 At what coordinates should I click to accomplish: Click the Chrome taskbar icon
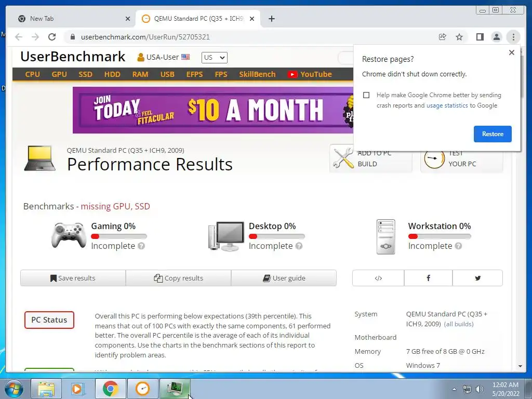point(110,389)
